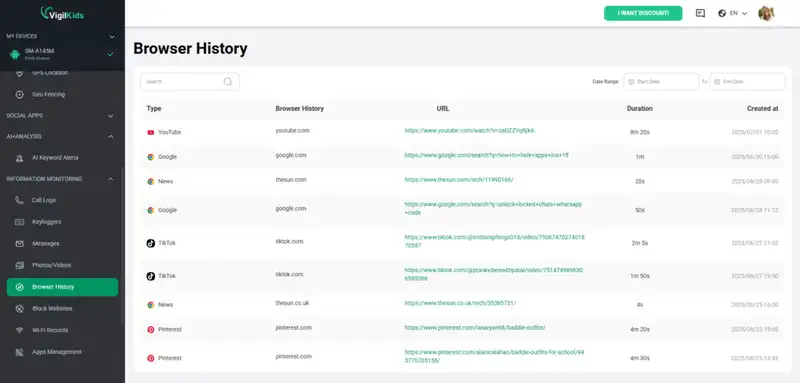Open the how-to-hide-apps Google search link
The height and width of the screenshot is (383, 800).
(x=486, y=155)
